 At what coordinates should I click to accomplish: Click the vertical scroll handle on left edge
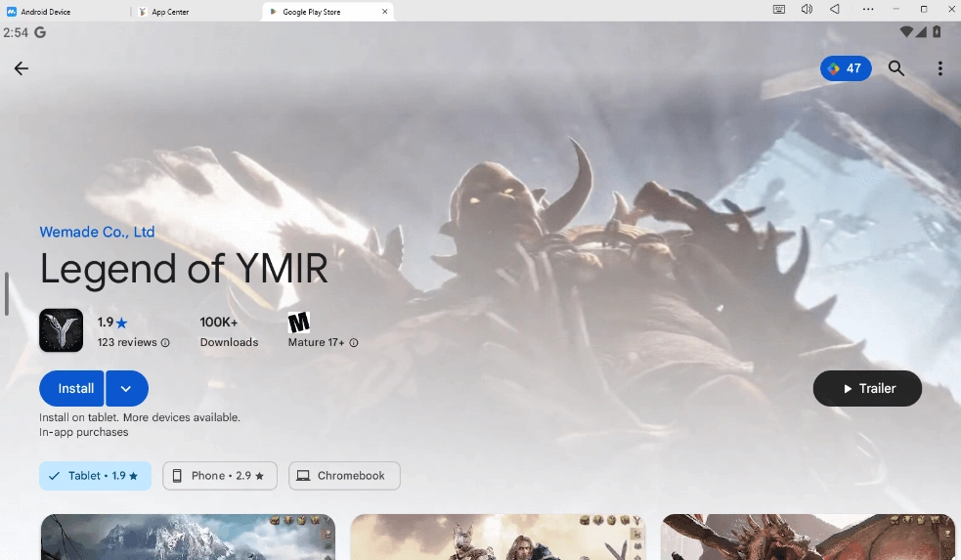[x=6, y=294]
